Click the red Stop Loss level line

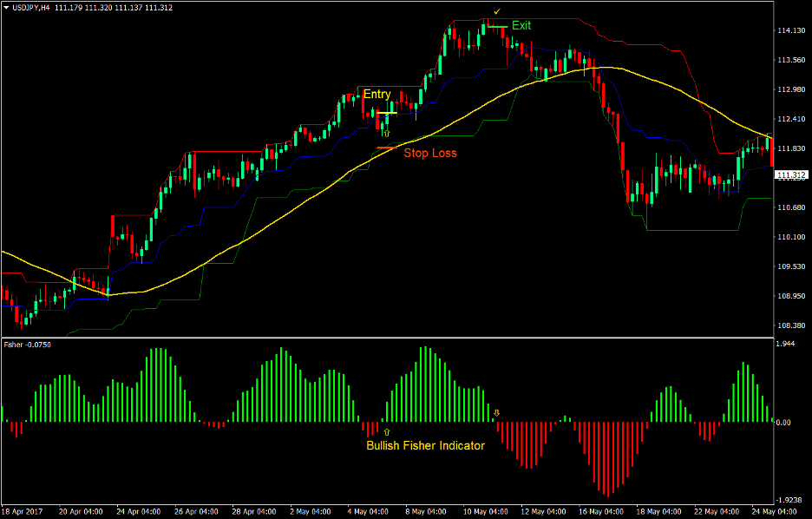click(x=388, y=148)
